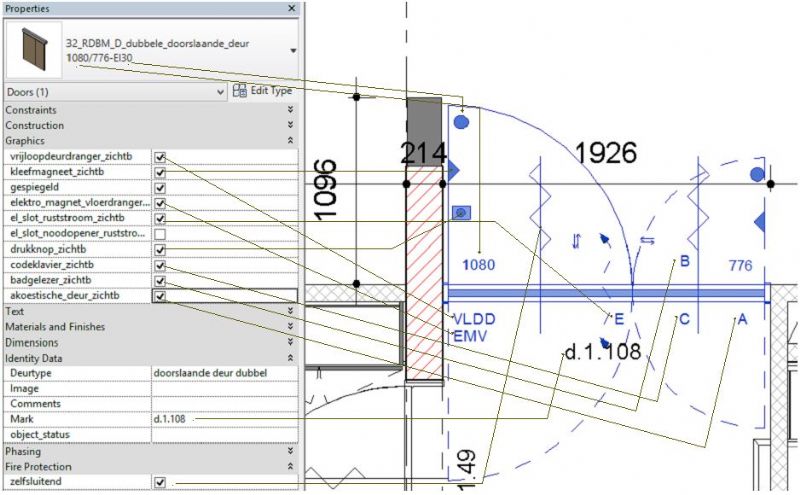This screenshot has height=495, width=800.
Task: Disable the vrijloopdeurdranger_zichtb checkbox
Action: [160, 157]
